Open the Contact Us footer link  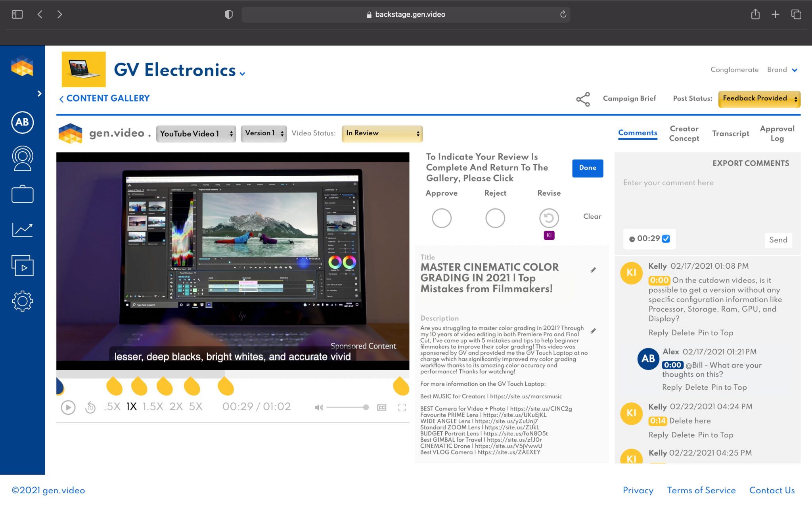tap(772, 491)
